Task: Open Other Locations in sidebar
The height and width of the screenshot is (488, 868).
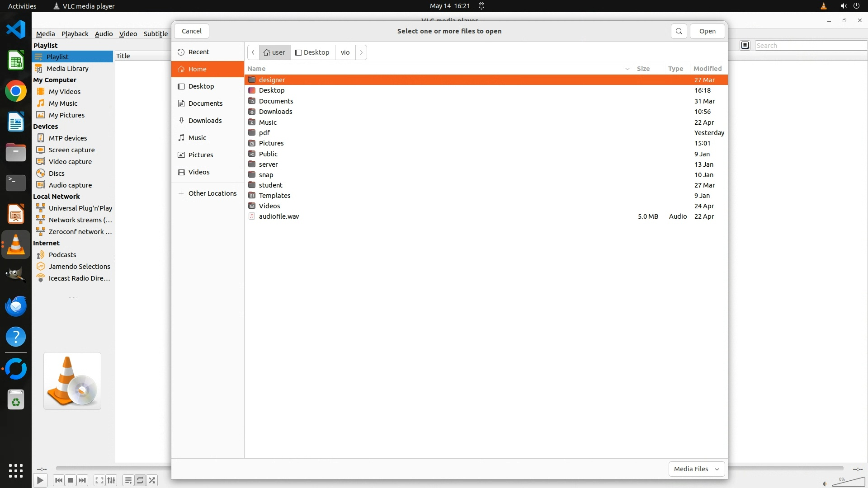Action: coord(212,193)
